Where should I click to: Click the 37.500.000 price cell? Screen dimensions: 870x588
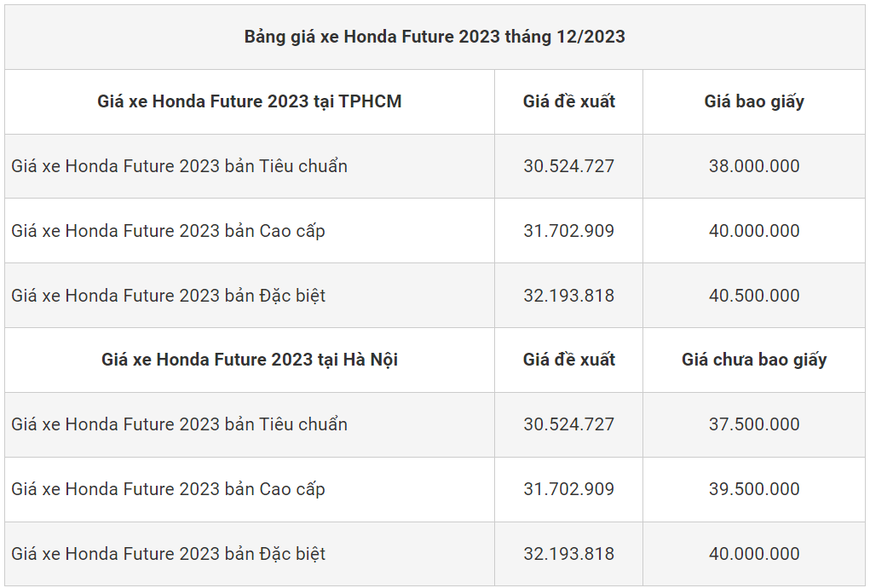pyautogui.click(x=754, y=424)
